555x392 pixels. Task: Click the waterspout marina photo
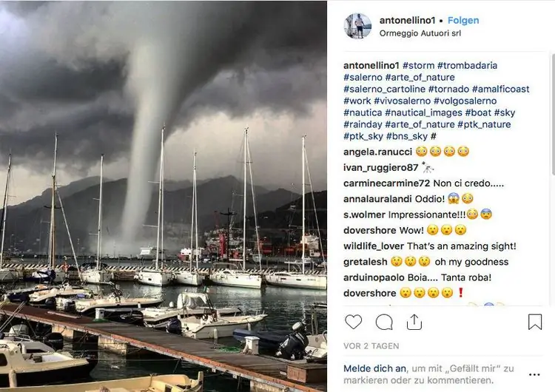[x=164, y=196]
